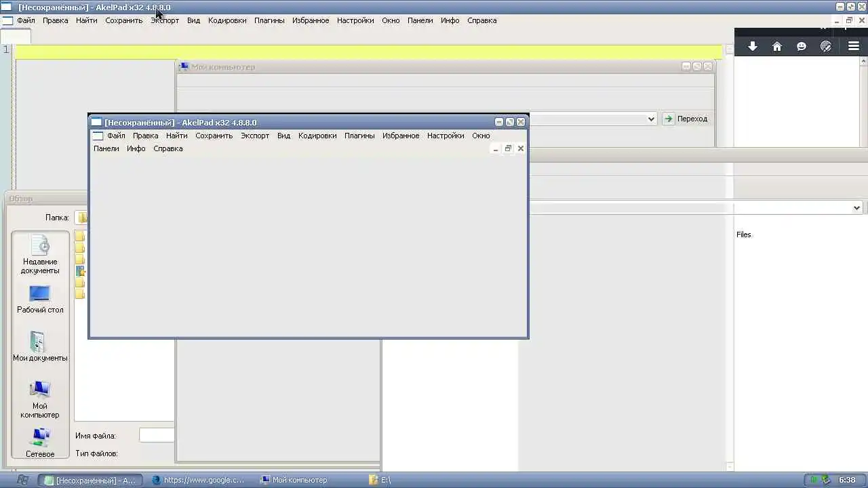Open Кодировки menu in the main AkelPad window
Image resolution: width=868 pixels, height=488 pixels.
coord(227,20)
